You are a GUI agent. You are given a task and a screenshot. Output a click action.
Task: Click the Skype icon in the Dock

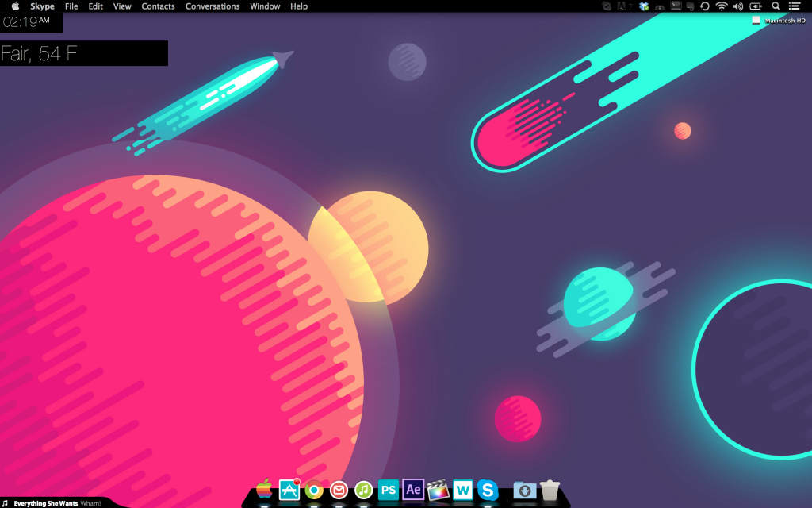(488, 490)
